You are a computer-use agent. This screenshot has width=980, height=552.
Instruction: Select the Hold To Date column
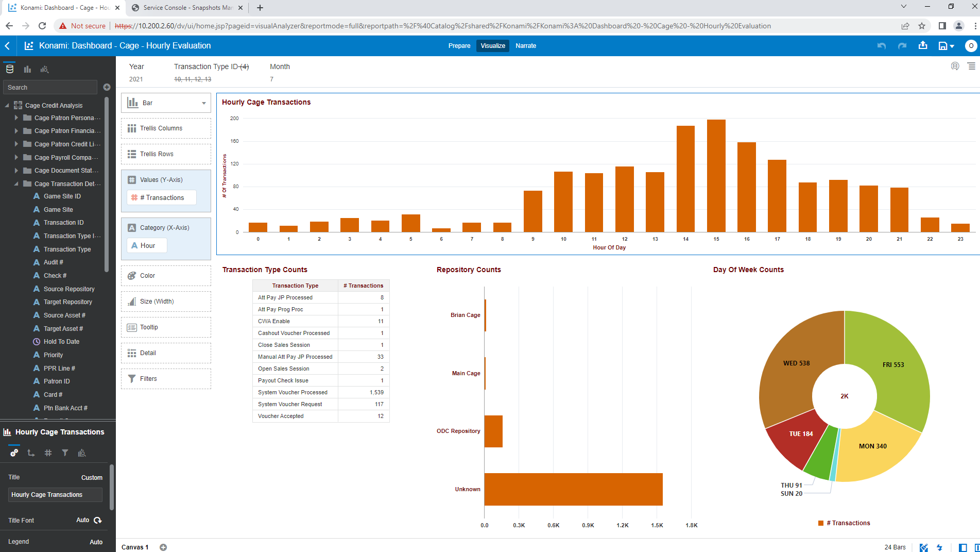coord(61,342)
